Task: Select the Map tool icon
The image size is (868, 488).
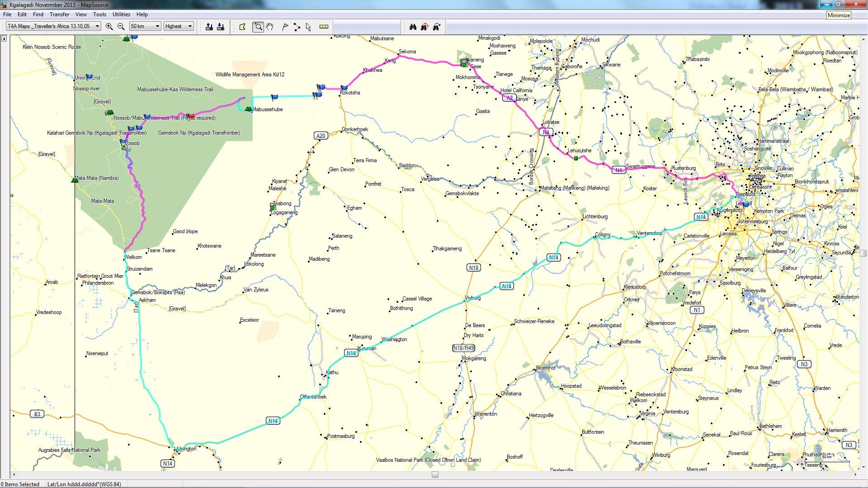Action: click(x=242, y=27)
